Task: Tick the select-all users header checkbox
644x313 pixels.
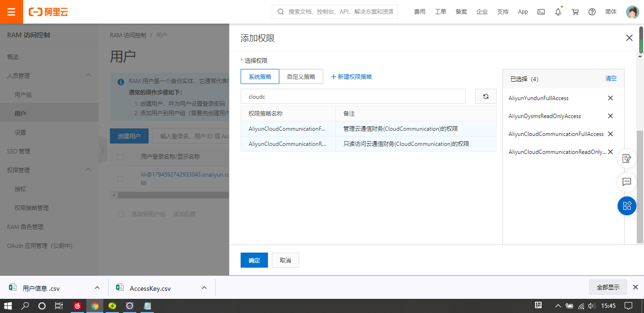Action: [120, 157]
